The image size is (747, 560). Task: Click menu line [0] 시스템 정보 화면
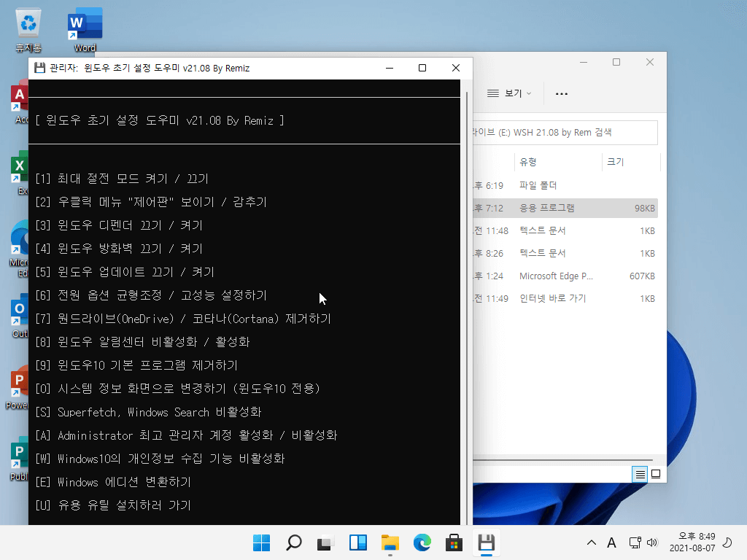click(178, 389)
